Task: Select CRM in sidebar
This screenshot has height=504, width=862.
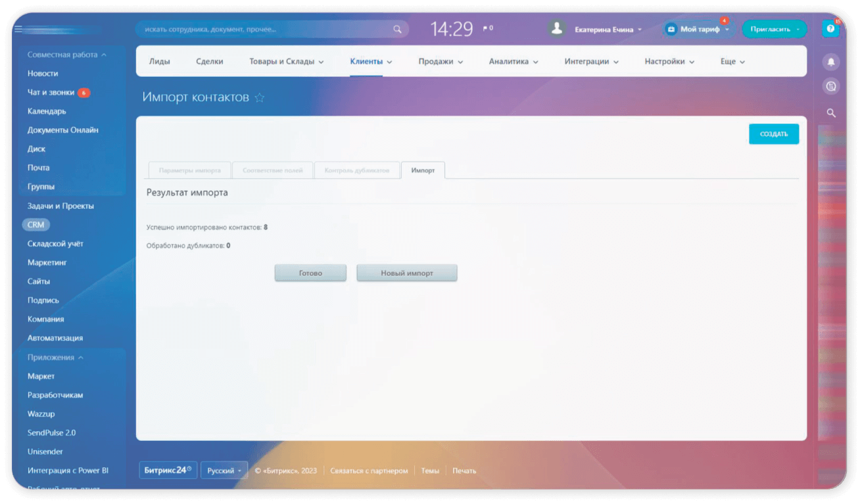Action: coord(36,225)
